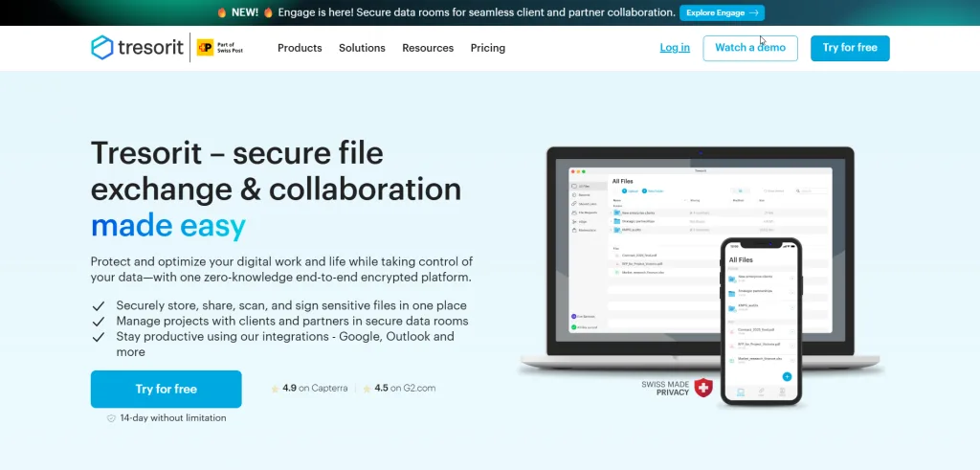Click the 'SWISS MADE PRIVACY' text label

coord(665,388)
